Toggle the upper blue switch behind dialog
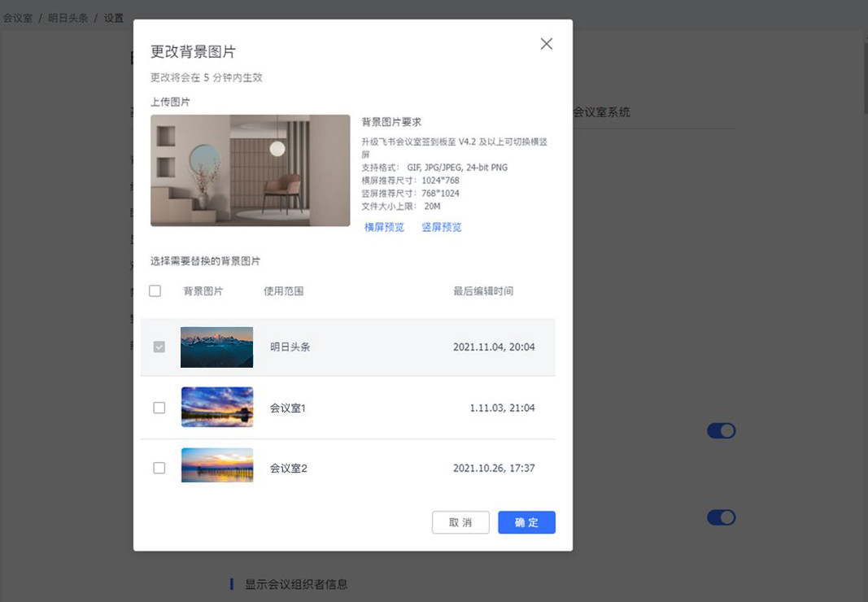Image resolution: width=868 pixels, height=602 pixels. click(721, 430)
